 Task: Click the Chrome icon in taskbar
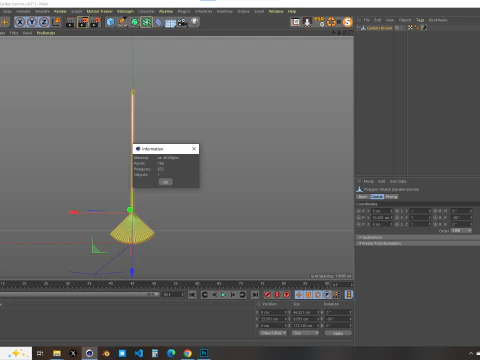click(188, 353)
